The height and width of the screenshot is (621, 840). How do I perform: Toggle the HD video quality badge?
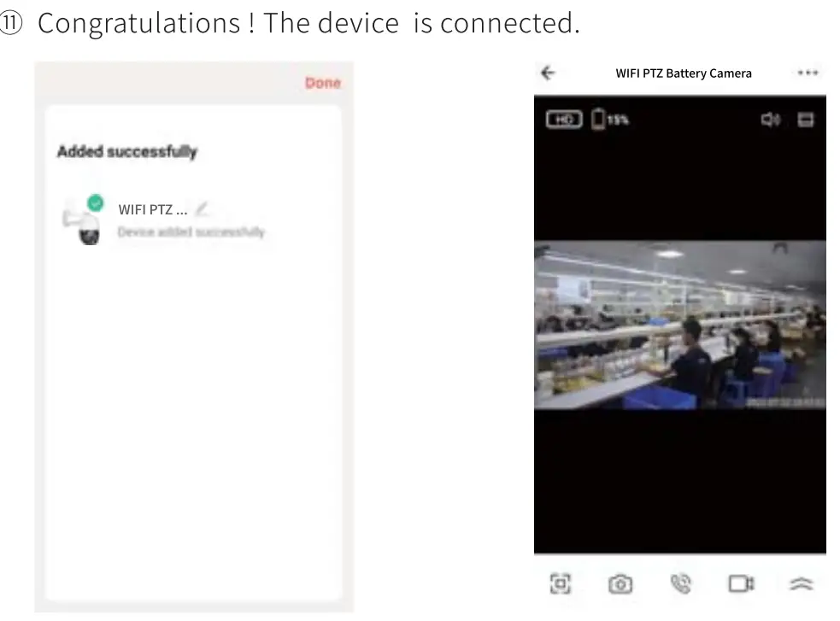[x=564, y=119]
